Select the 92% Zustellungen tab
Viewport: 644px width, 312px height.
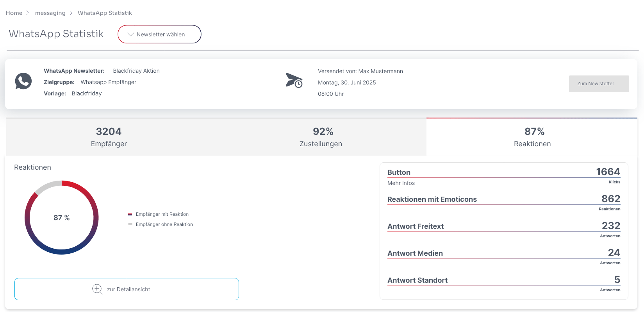coord(321,137)
